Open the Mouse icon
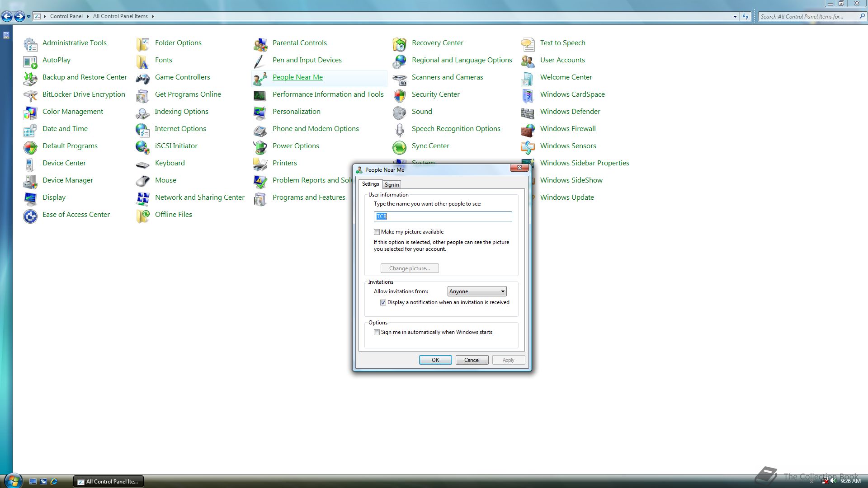 [143, 181]
